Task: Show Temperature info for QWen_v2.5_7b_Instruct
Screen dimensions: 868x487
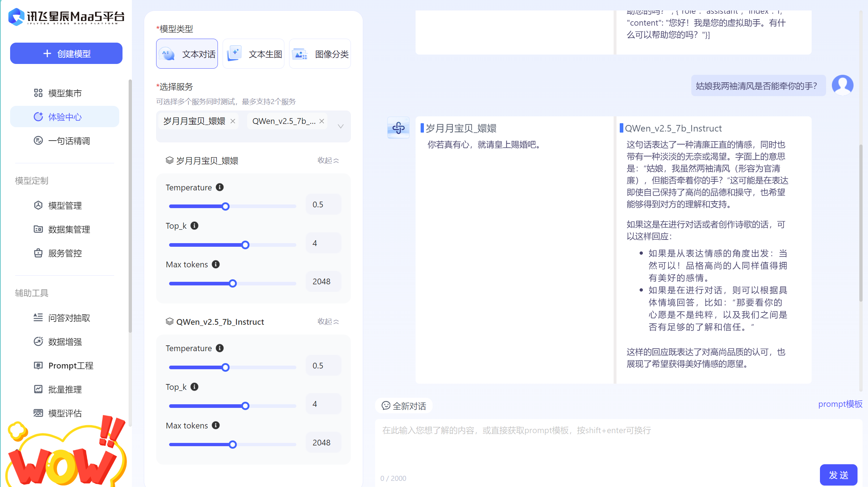Action: pos(220,348)
